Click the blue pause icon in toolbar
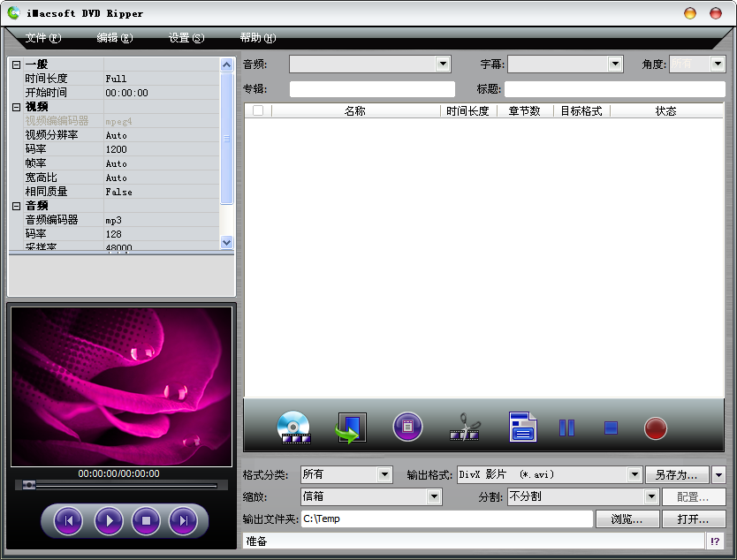 tap(566, 428)
